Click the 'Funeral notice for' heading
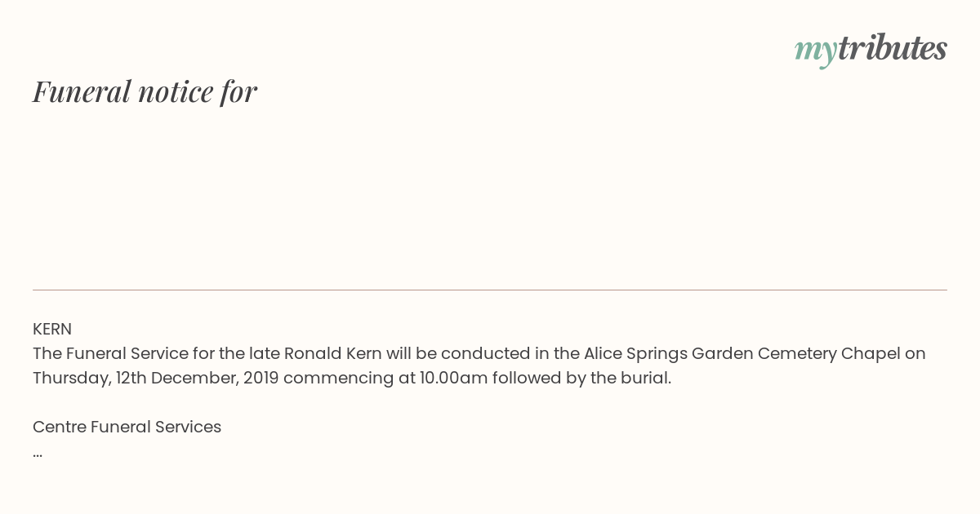 pos(145,91)
